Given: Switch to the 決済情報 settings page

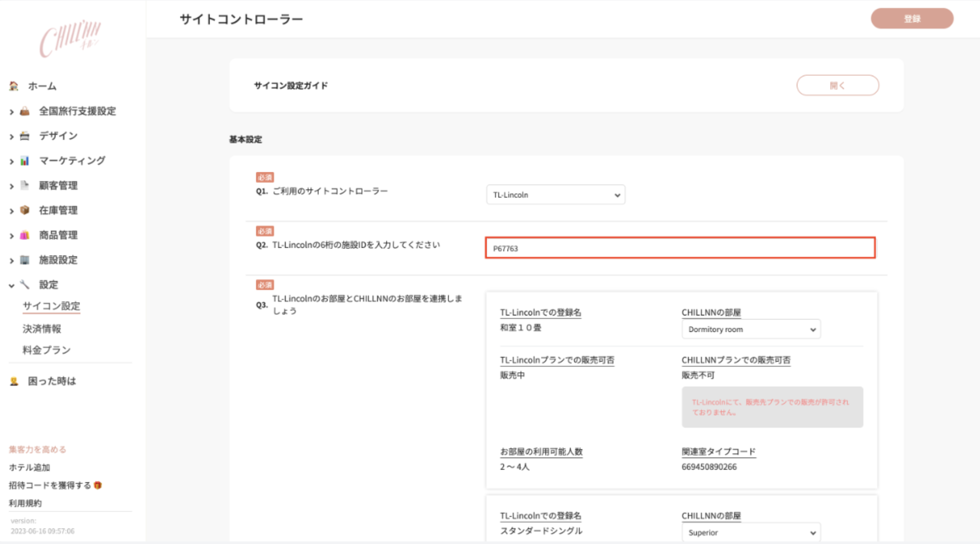Looking at the screenshot, I should 43,329.
